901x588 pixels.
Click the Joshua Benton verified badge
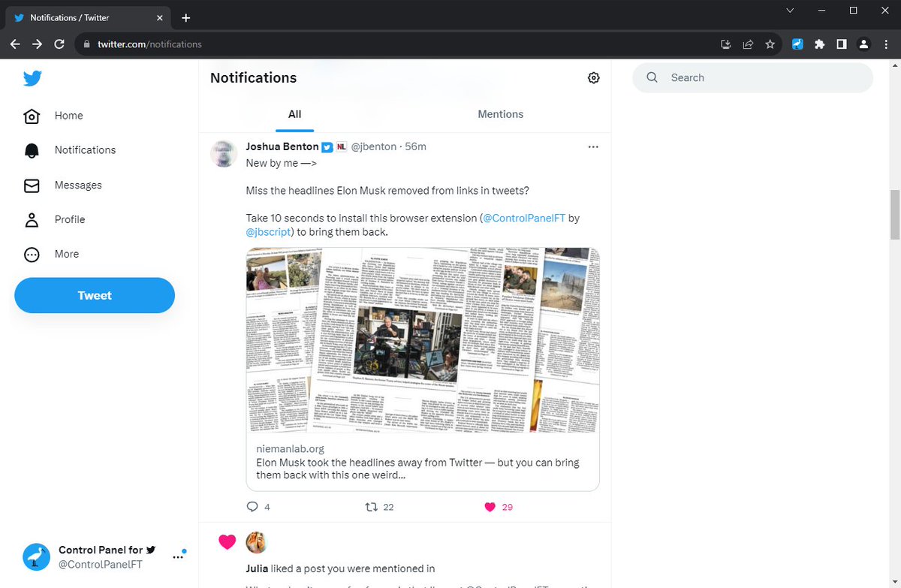[327, 146]
